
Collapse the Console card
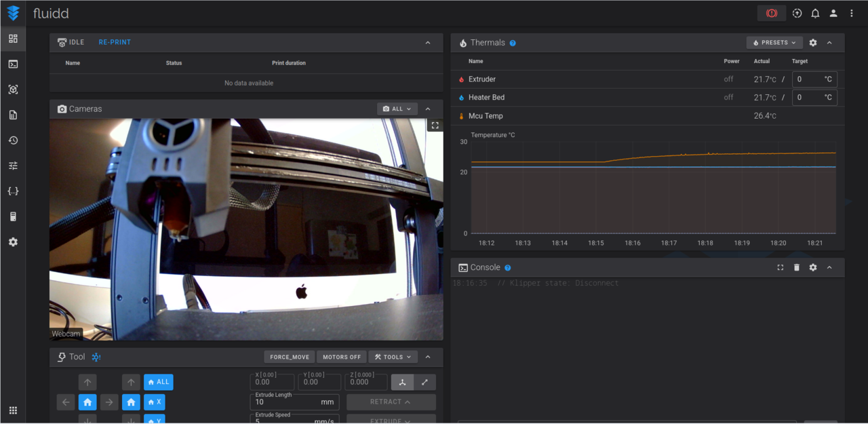829,268
